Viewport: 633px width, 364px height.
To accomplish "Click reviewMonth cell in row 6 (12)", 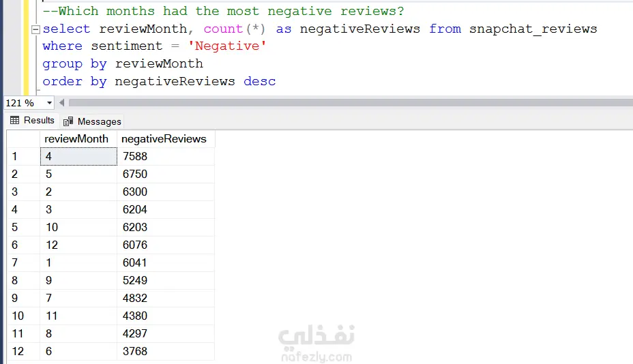I will 78,245.
